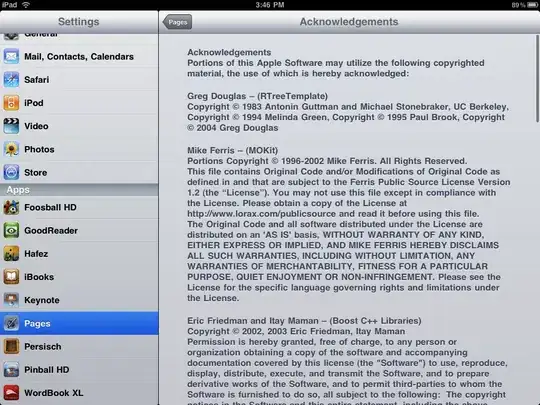This screenshot has width=540, height=405.
Task: Tap the Foosball HD app icon
Action: click(11, 207)
